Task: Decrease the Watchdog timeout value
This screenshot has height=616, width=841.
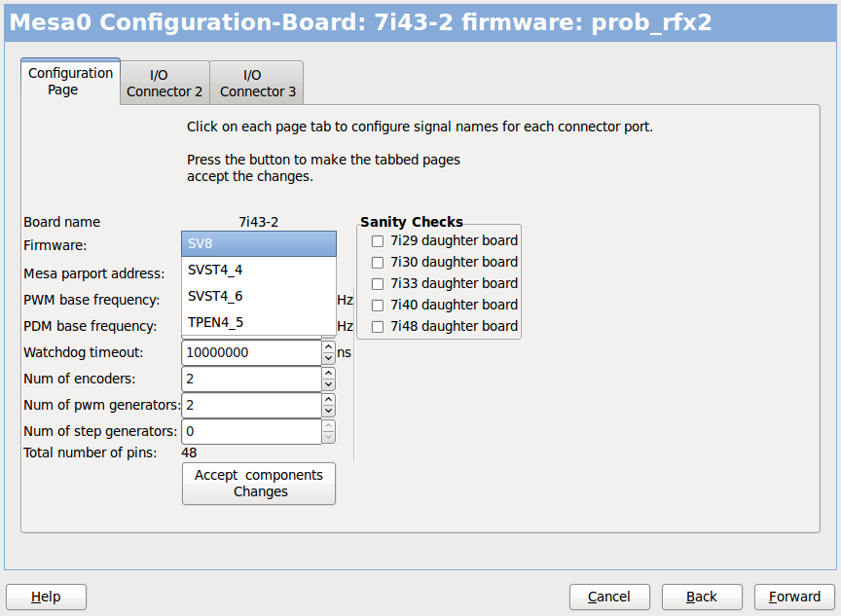Action: pyautogui.click(x=328, y=358)
